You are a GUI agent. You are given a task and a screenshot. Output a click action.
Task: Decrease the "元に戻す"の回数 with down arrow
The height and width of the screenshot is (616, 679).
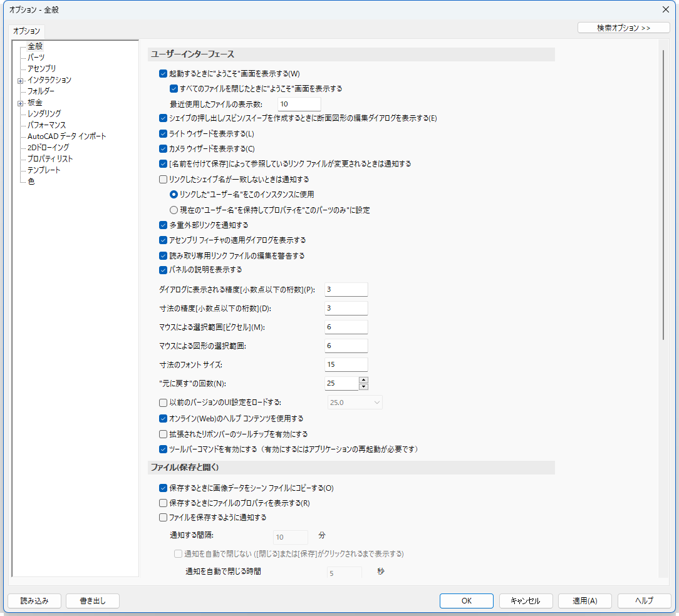pyautogui.click(x=363, y=387)
